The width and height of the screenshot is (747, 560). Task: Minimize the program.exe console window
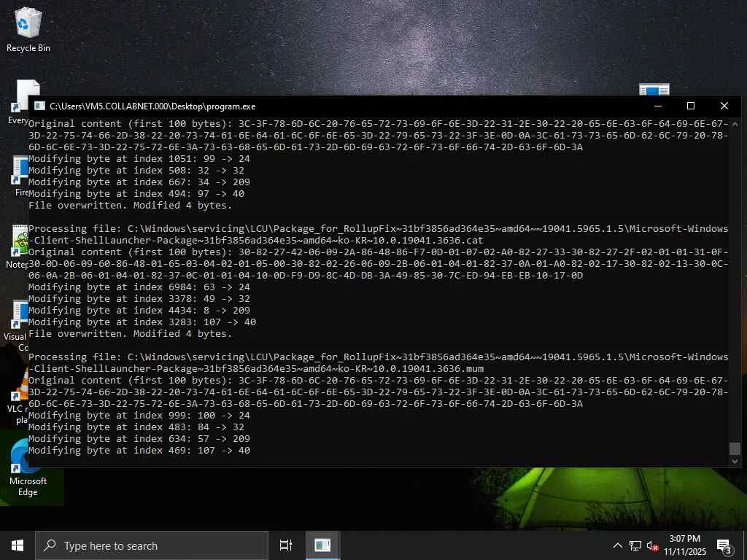coord(658,106)
